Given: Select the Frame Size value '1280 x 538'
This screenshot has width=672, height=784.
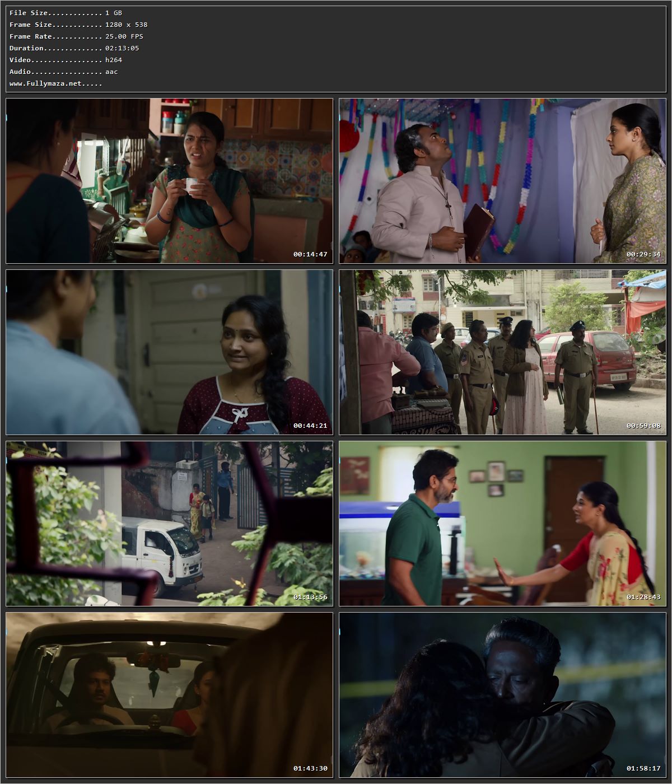Looking at the screenshot, I should pyautogui.click(x=127, y=25).
